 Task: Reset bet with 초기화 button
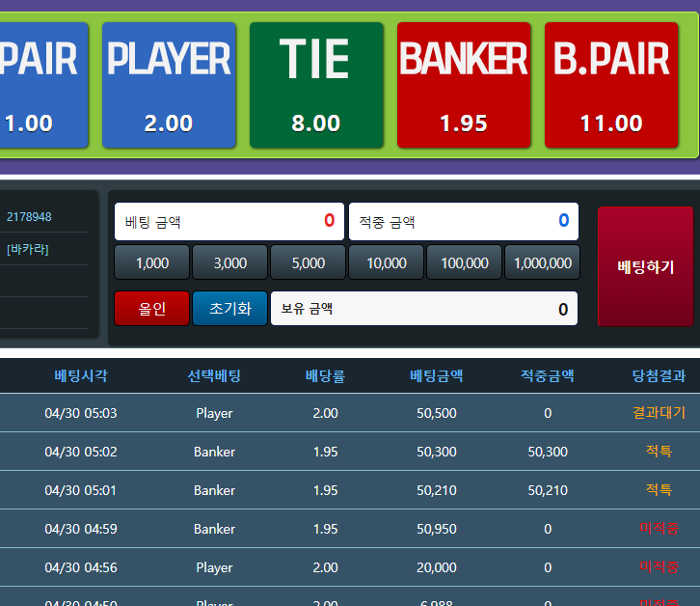[x=229, y=309]
